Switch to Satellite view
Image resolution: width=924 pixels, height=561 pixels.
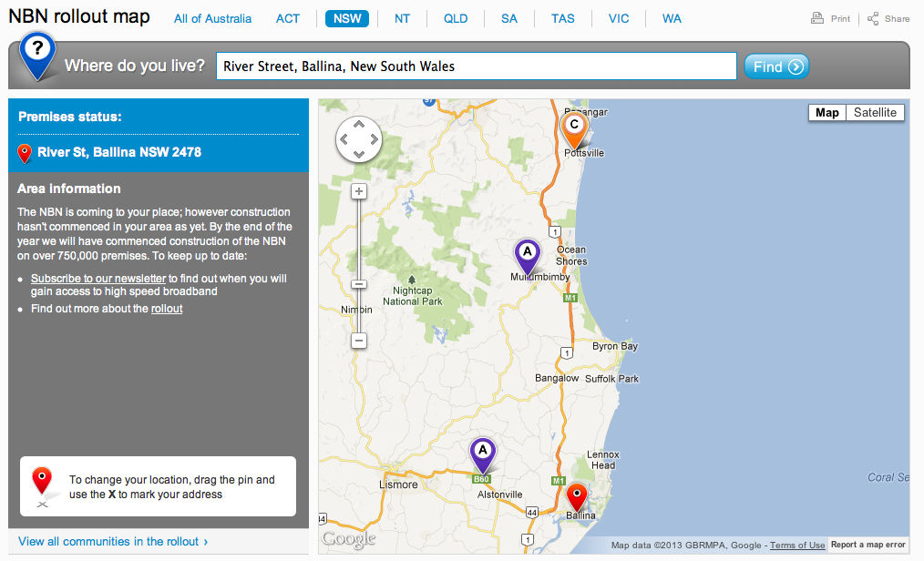(875, 112)
